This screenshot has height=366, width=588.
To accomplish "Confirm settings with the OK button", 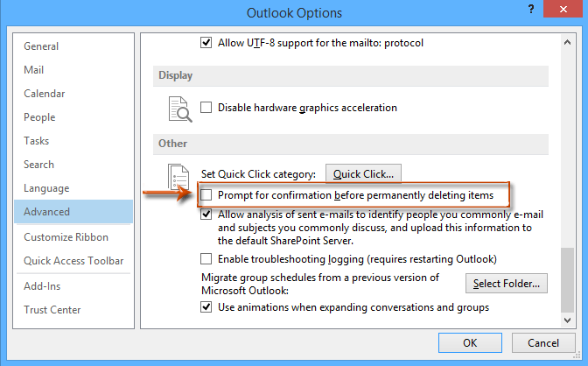I will [x=470, y=343].
